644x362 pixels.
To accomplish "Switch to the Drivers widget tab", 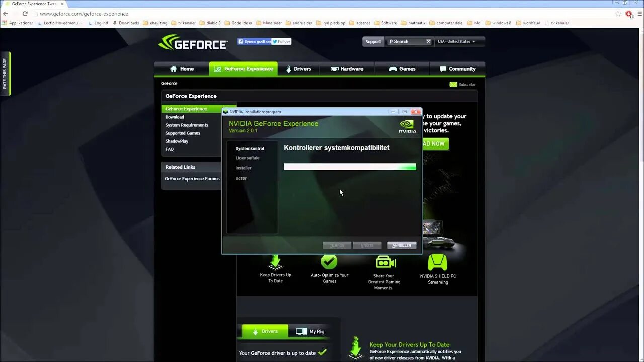I will tap(265, 331).
